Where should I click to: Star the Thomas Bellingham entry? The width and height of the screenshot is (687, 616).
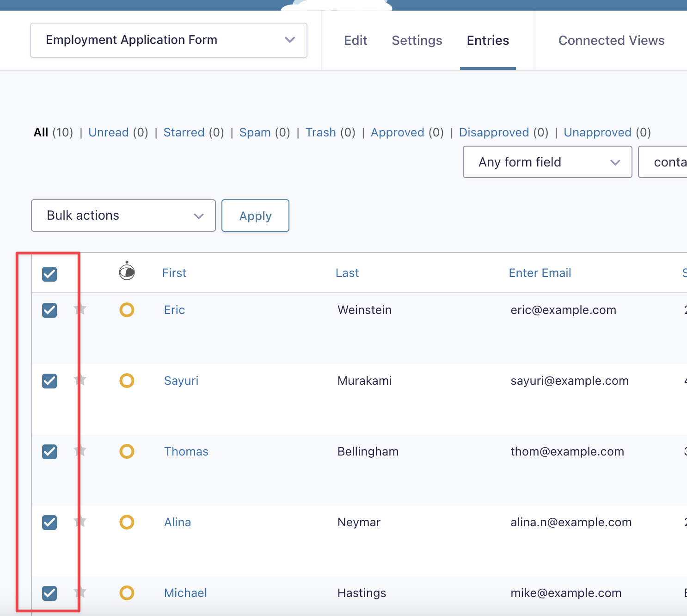tap(80, 450)
